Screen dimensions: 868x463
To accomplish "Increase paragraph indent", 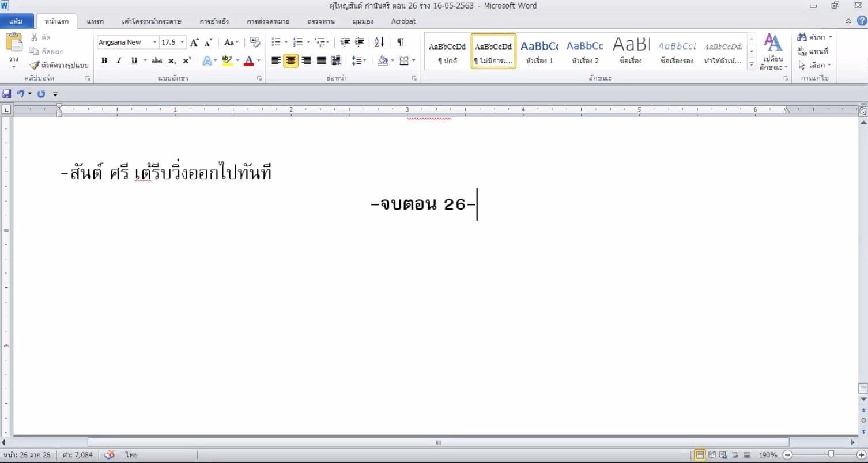I will pyautogui.click(x=360, y=43).
